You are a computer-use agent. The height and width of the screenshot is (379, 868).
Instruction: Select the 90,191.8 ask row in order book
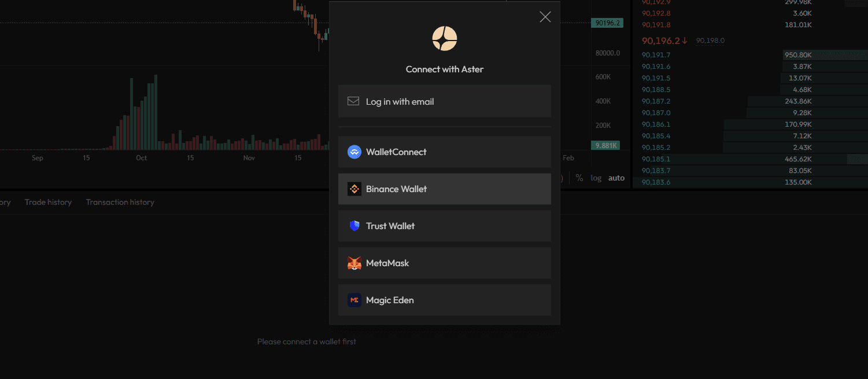[656, 25]
